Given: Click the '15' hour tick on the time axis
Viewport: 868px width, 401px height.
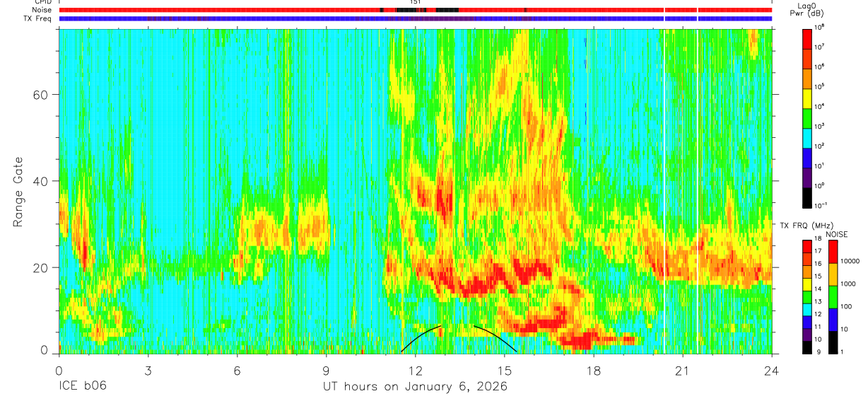Looking at the screenshot, I should tap(504, 370).
